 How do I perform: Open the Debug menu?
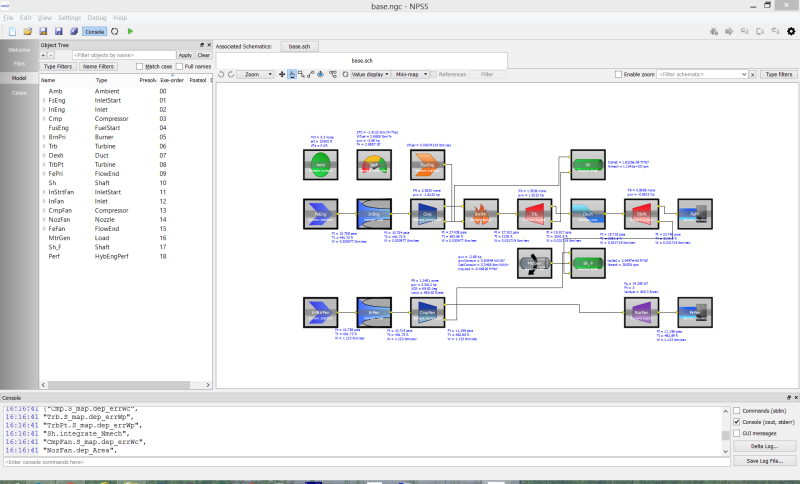pos(98,18)
